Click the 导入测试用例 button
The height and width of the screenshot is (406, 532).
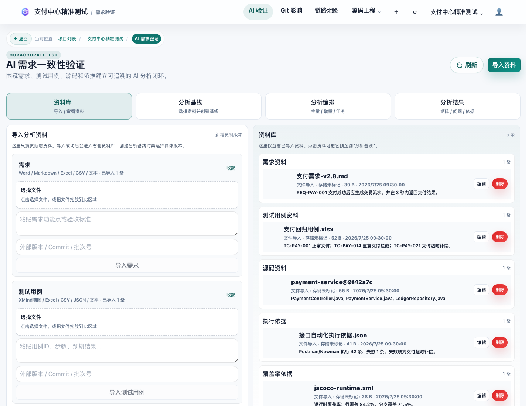[x=127, y=392]
